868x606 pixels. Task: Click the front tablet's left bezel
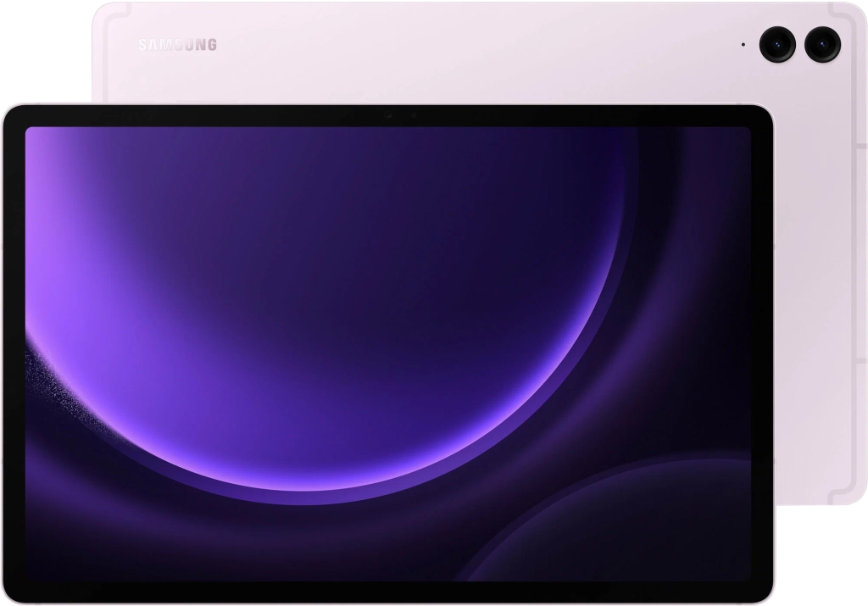pyautogui.click(x=14, y=356)
